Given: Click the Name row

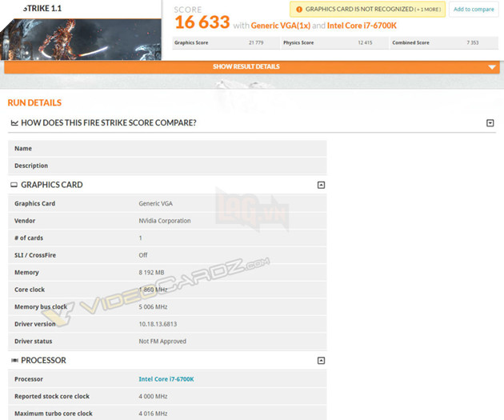Looking at the screenshot, I should 167,149.
